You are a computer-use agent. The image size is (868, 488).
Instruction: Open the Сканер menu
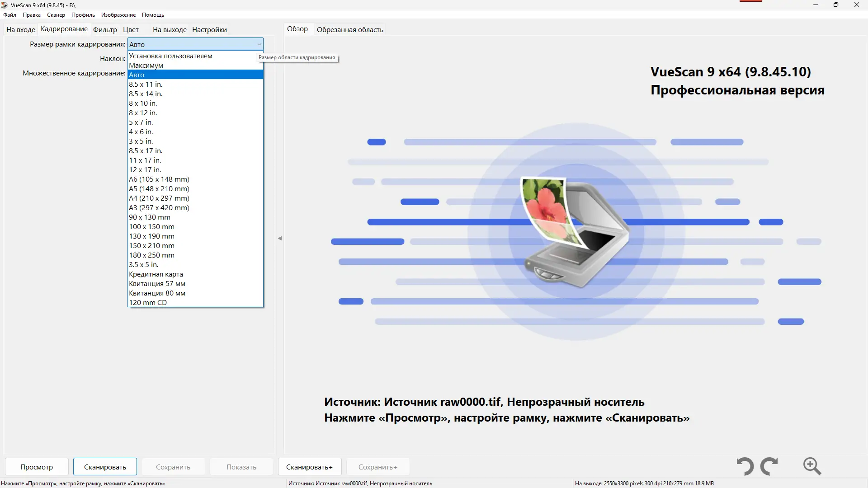coord(55,14)
